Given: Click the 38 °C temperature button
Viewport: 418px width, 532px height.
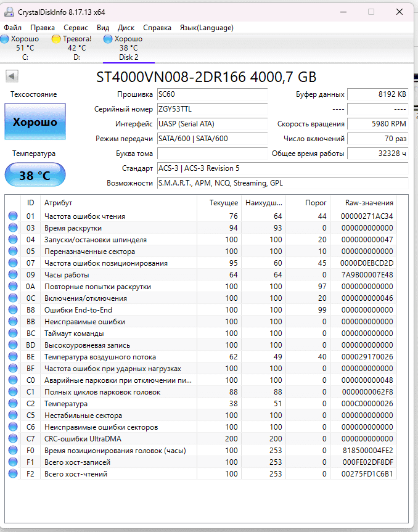Looking at the screenshot, I should coord(35,175).
